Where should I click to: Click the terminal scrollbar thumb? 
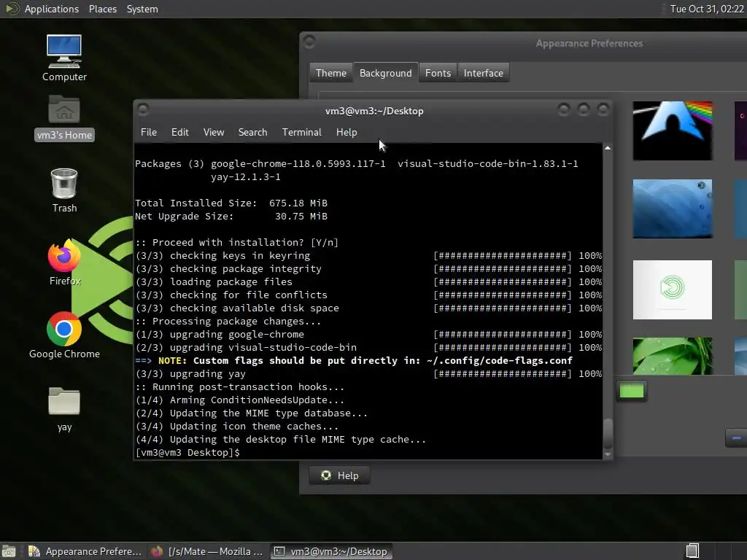pos(608,432)
